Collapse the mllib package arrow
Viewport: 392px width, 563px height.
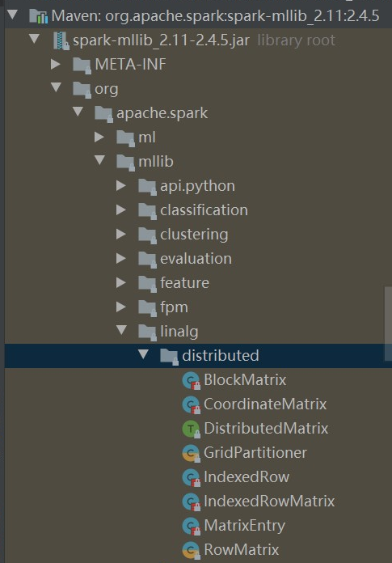[99, 160]
